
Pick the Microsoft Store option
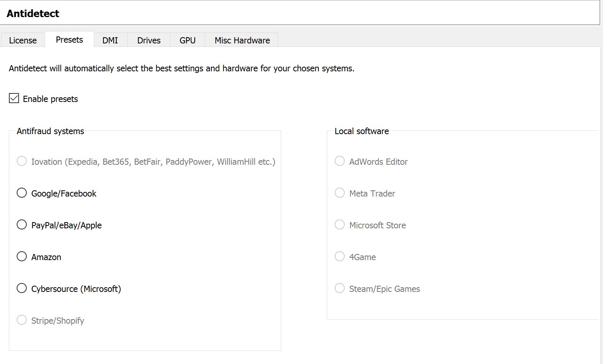[x=340, y=224]
